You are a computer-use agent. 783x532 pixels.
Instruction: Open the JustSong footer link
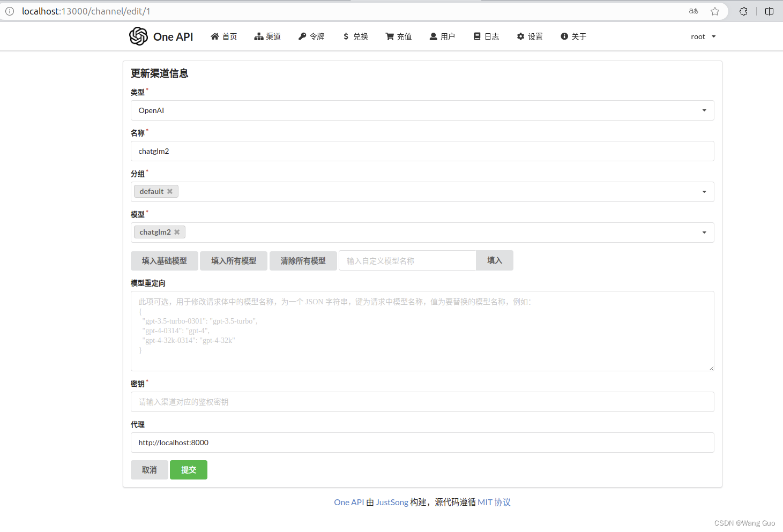coord(392,502)
